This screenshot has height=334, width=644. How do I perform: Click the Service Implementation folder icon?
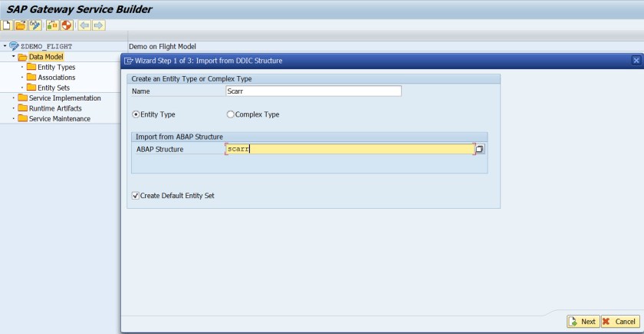[22, 98]
